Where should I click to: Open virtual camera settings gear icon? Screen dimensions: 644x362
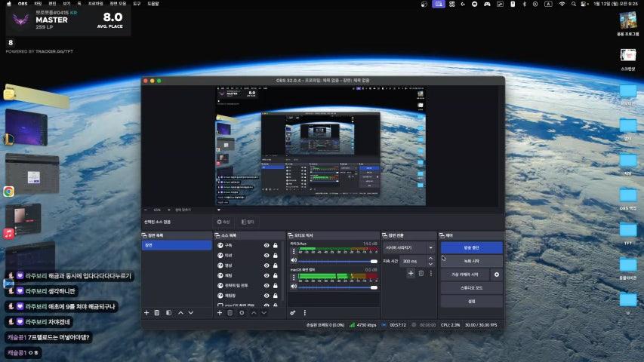coord(496,275)
